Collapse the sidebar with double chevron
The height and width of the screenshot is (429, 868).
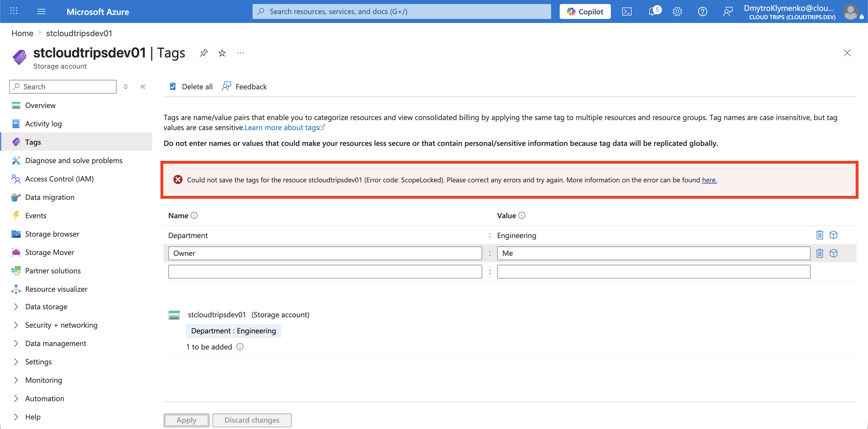[x=143, y=87]
